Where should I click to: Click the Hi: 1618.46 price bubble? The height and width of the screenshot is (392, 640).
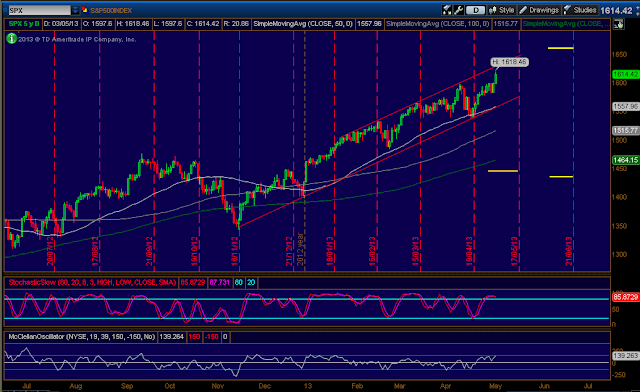[509, 62]
